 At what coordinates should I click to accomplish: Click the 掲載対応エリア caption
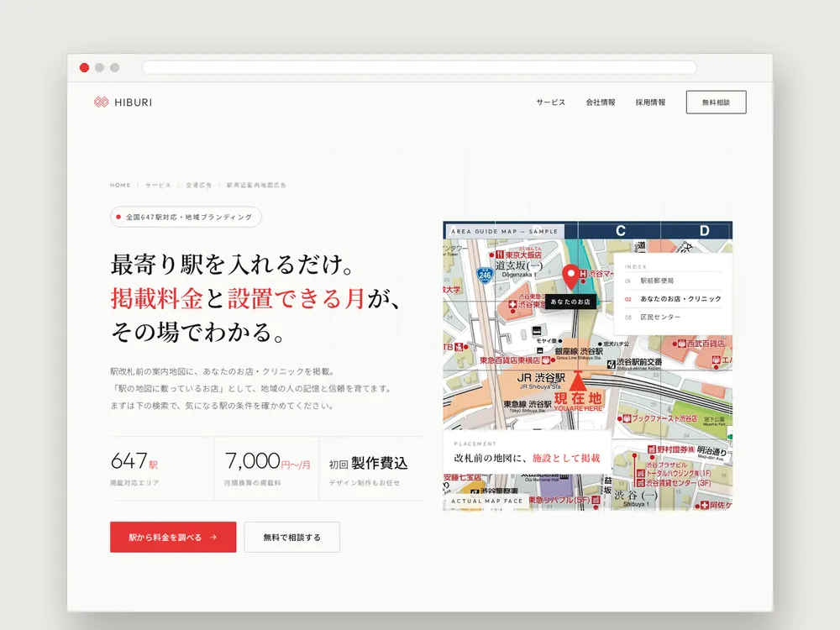click(134, 483)
